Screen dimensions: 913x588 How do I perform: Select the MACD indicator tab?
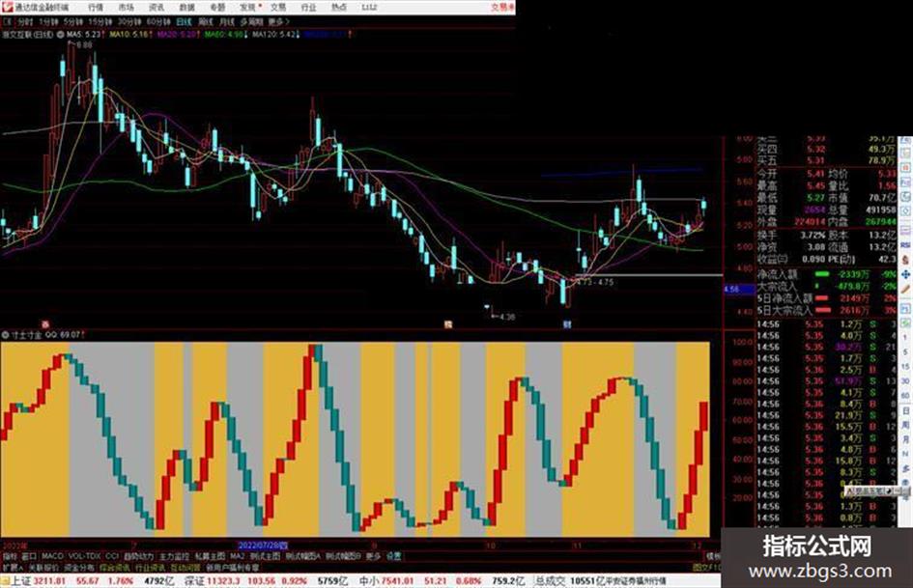point(52,556)
